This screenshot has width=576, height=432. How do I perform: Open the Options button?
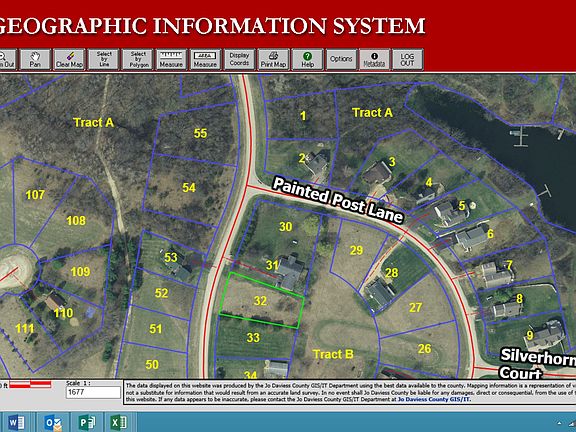341,60
